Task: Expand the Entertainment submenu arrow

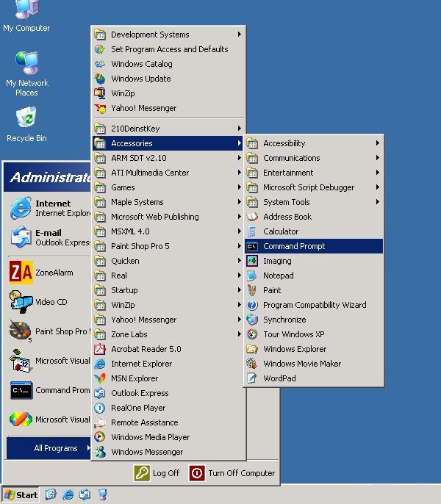Action: [x=378, y=173]
